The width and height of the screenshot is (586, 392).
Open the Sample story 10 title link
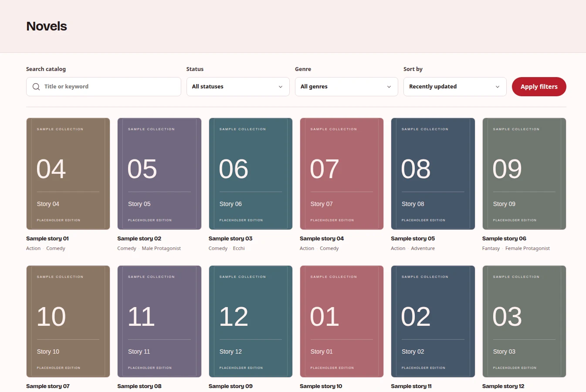pos(321,386)
